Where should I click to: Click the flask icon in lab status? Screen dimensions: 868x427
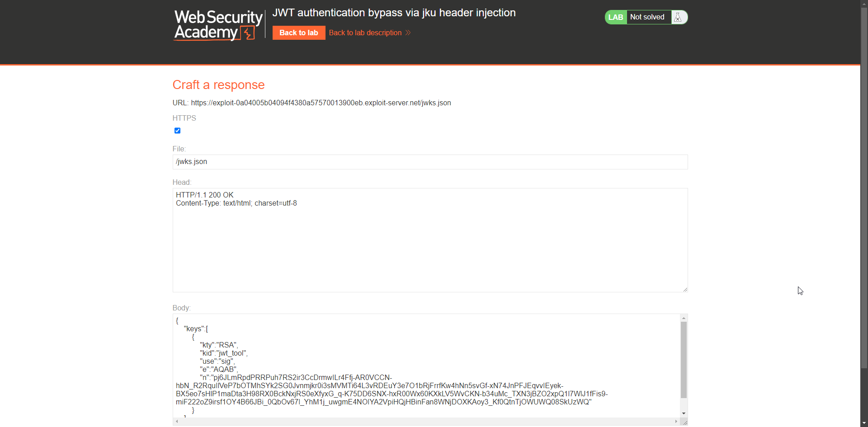pos(678,17)
